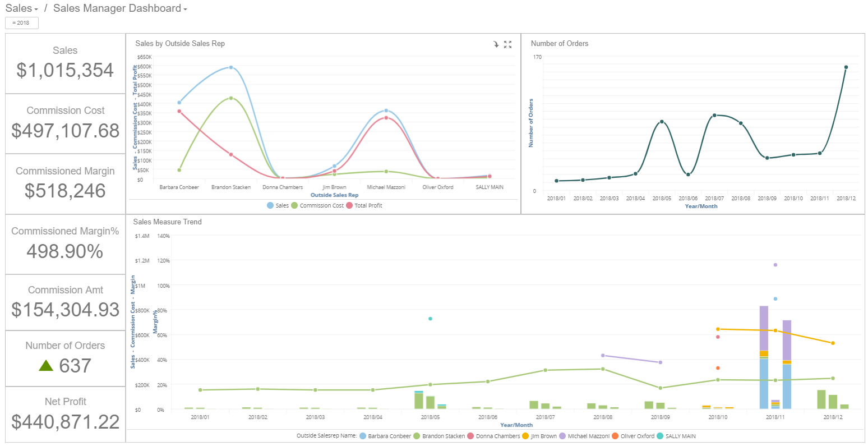Click Donna Chambers' legend color dot

tap(470, 436)
